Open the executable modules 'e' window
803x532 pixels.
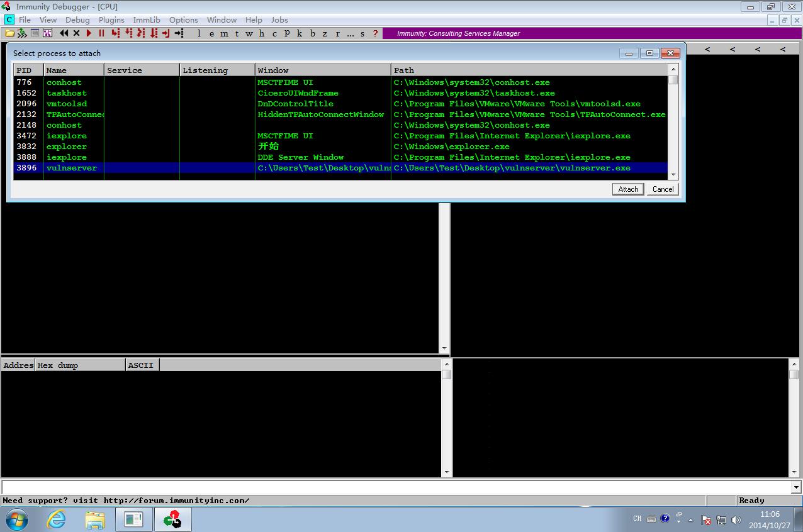pyautogui.click(x=211, y=33)
